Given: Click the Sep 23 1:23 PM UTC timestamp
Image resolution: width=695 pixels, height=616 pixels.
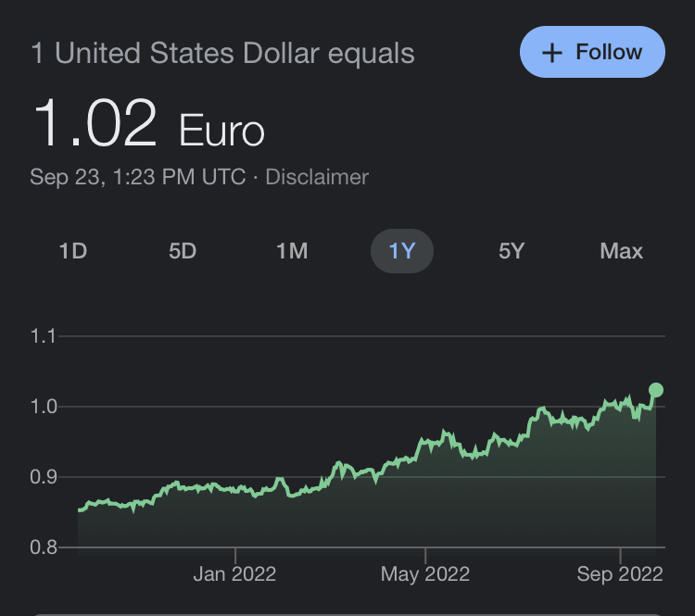Looking at the screenshot, I should (137, 177).
